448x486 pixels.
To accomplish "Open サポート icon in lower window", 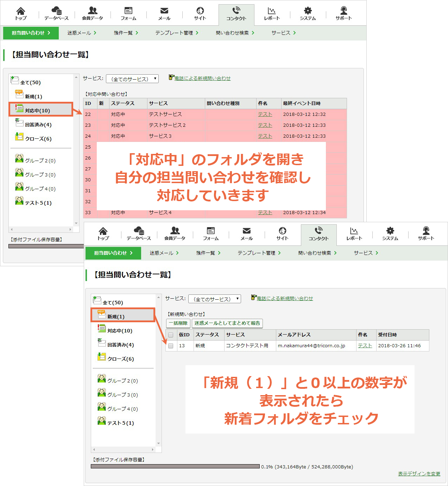I will pos(426,234).
